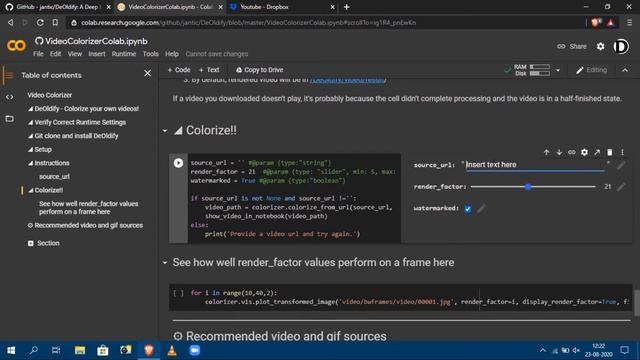This screenshot has width=640, height=360.
Task: Open code snippets sidebar icon
Action: tap(9, 97)
